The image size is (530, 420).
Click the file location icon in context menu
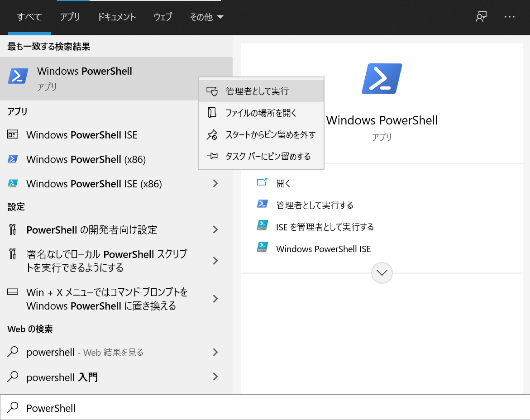(212, 113)
